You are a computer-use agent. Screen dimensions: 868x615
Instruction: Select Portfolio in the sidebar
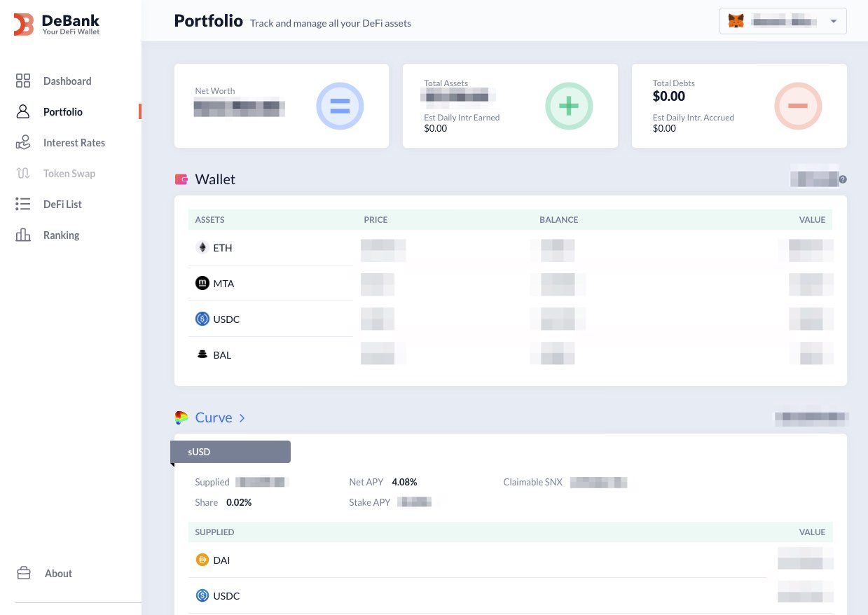point(63,111)
